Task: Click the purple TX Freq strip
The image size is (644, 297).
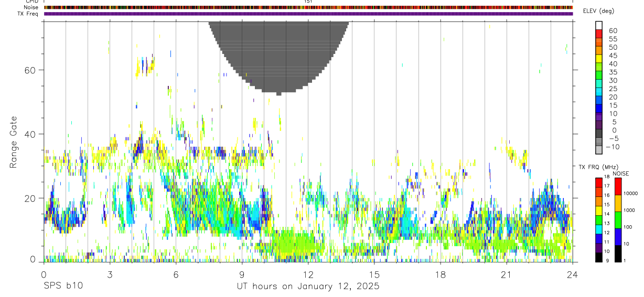Action: point(308,14)
